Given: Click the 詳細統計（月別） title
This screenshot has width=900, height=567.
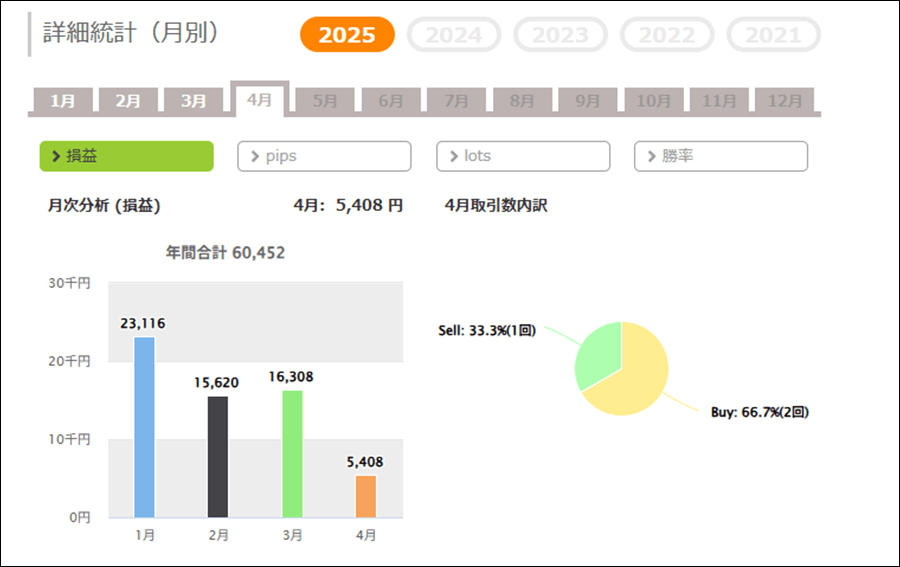Looking at the screenshot, I should [131, 33].
